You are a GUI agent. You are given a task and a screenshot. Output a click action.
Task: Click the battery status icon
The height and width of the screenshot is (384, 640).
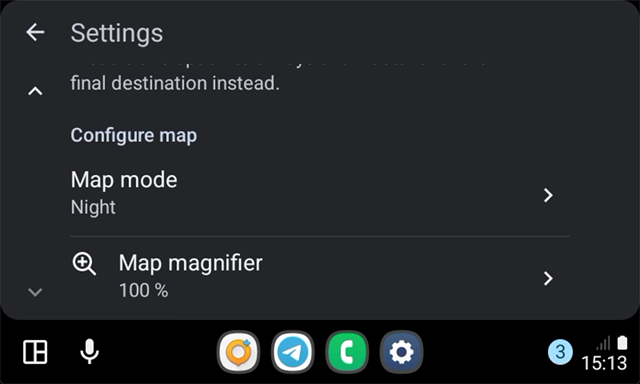[x=622, y=342]
